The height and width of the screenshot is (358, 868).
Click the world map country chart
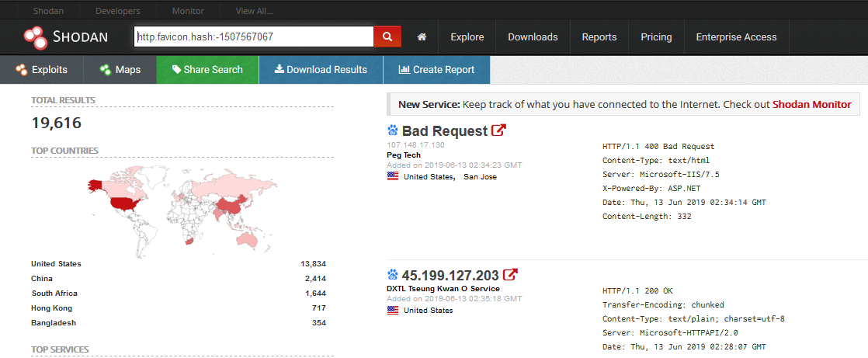(182, 210)
